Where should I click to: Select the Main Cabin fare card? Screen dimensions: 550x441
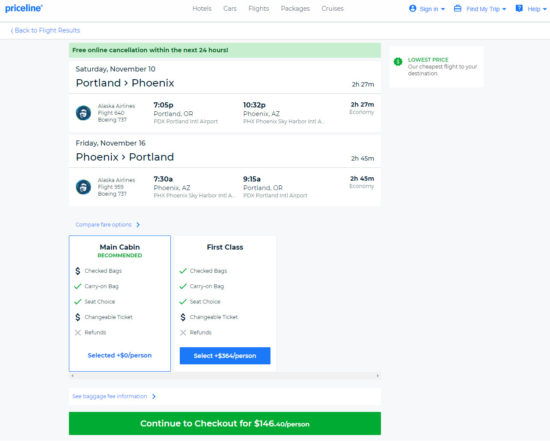[120, 303]
